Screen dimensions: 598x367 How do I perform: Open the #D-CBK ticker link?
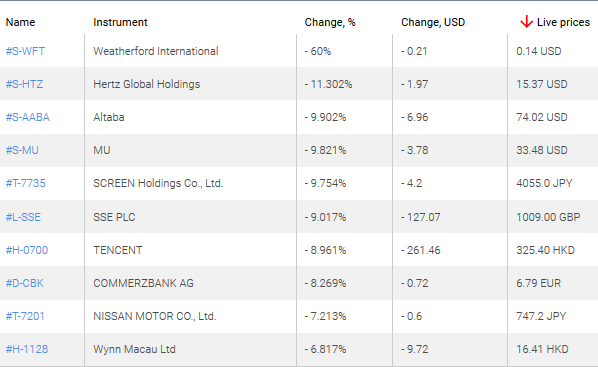pos(24,283)
